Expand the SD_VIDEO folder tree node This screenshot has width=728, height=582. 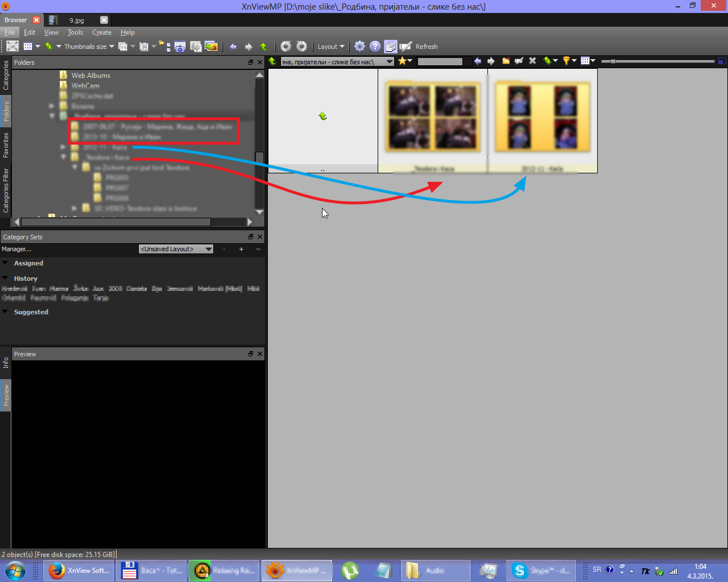[x=75, y=208]
